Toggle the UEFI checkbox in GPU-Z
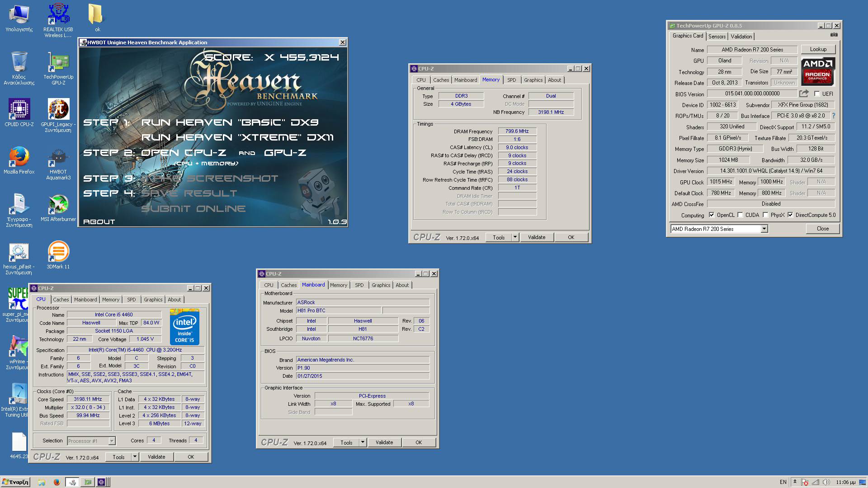Screen dimensions: 868x488 coord(817,94)
